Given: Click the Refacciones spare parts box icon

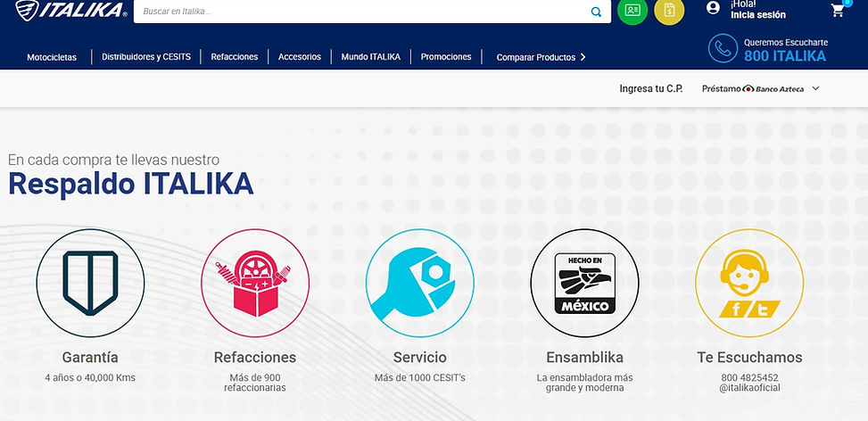Looking at the screenshot, I should tap(255, 283).
